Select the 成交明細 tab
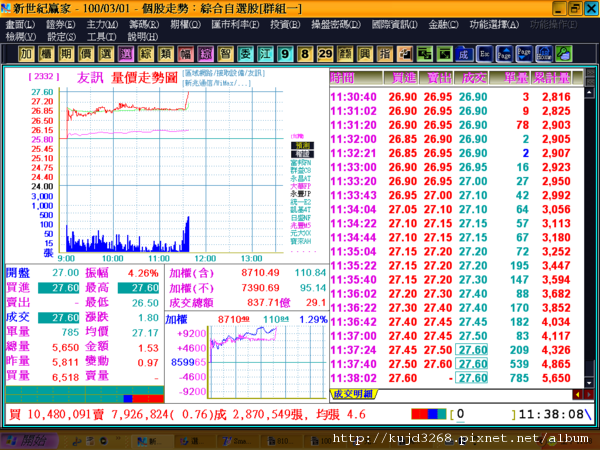600x450 pixels. tap(353, 394)
